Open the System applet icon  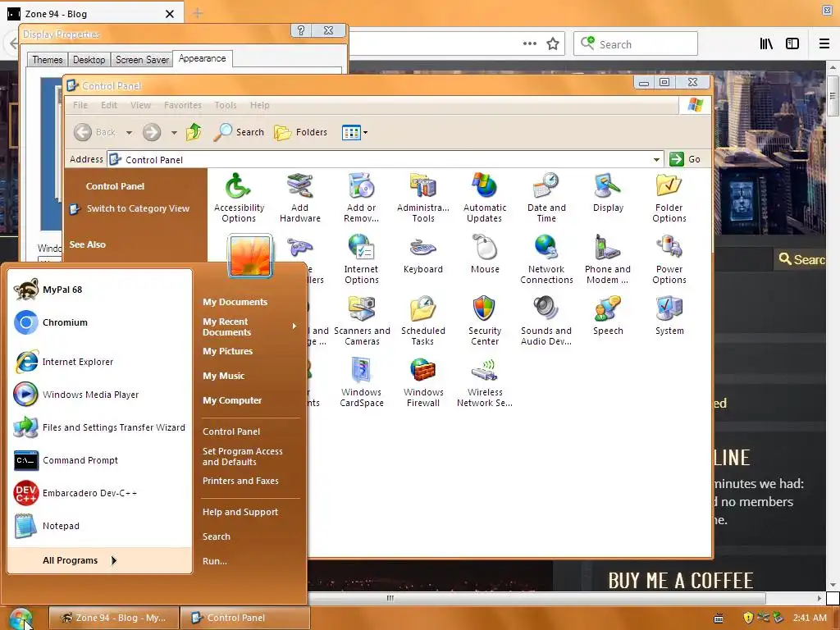click(669, 316)
